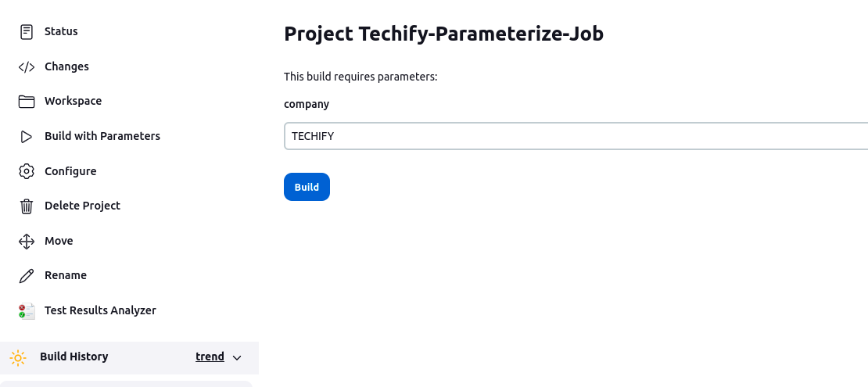The width and height of the screenshot is (868, 387).
Task: Expand the chevron next to trend
Action: point(237,357)
